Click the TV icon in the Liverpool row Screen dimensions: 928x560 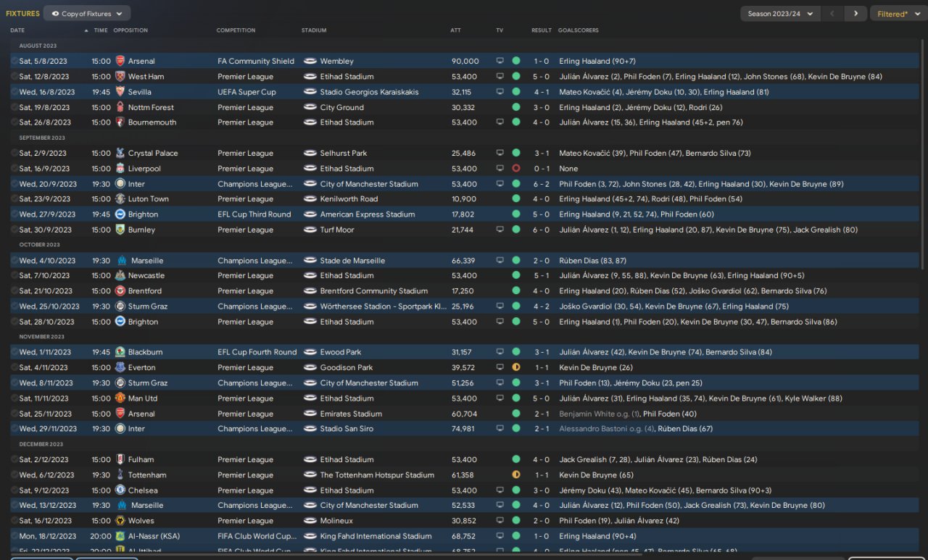coord(500,169)
